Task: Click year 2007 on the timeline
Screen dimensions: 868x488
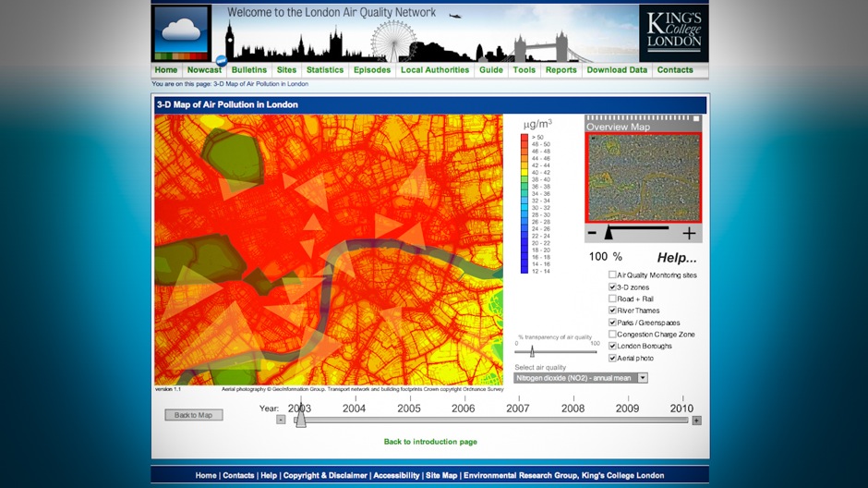Action: pyautogui.click(x=518, y=409)
